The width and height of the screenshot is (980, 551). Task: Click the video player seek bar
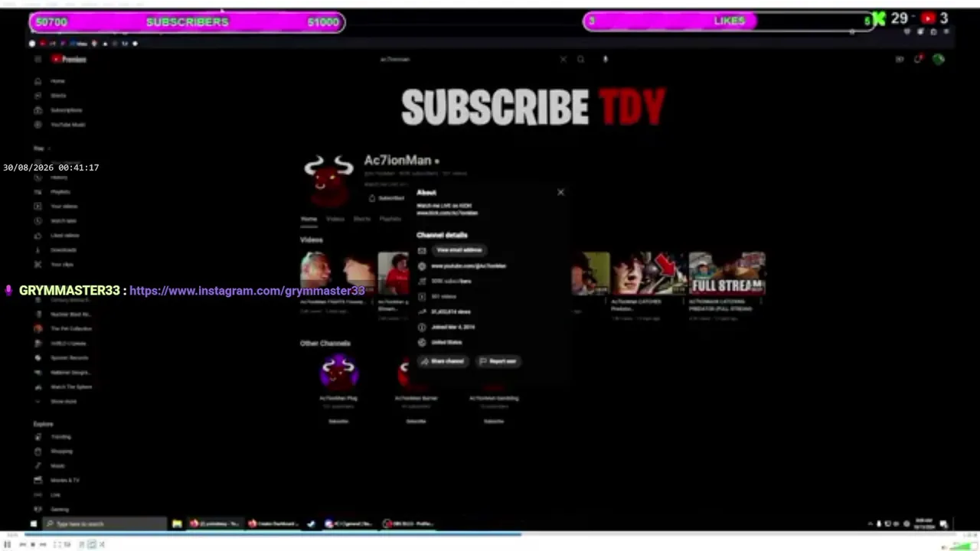coord(490,535)
